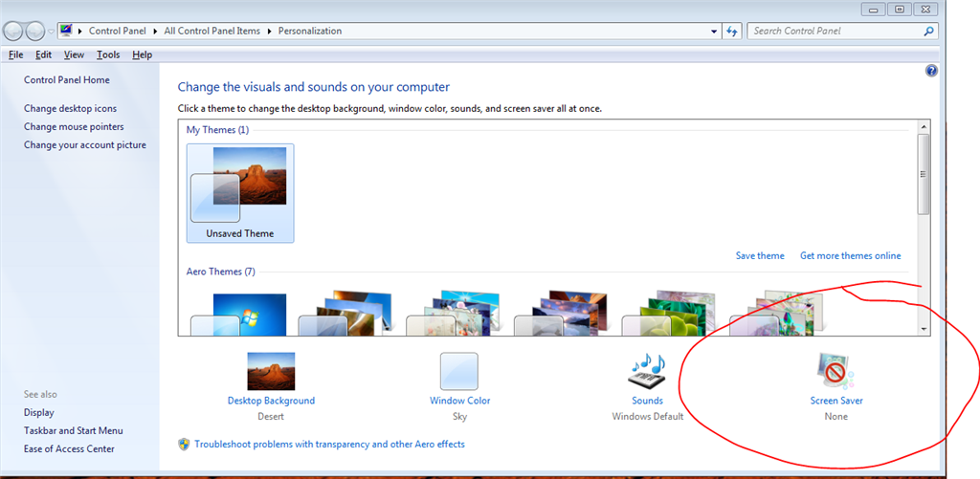Click Change mouse pointers link

(74, 127)
